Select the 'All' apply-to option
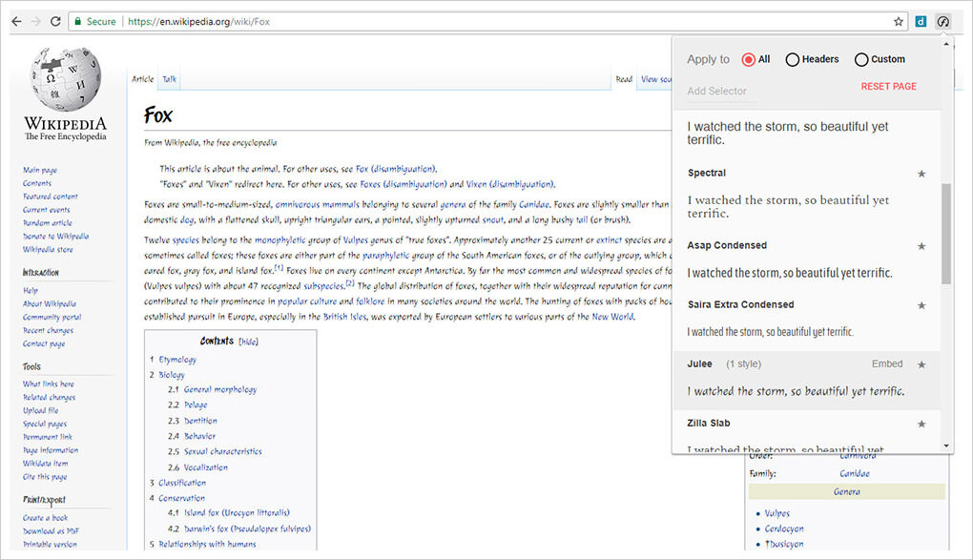The width and height of the screenshot is (973, 560). pos(748,59)
